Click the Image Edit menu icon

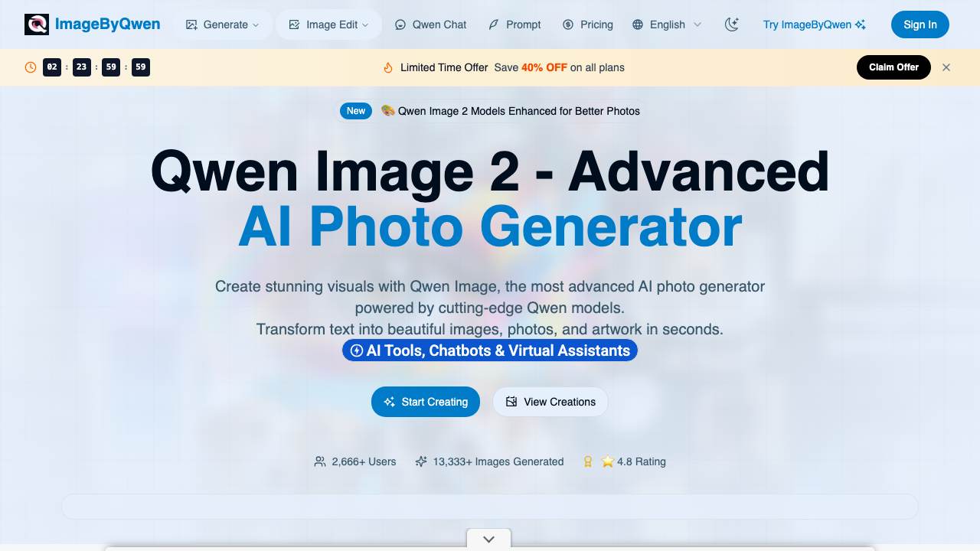pyautogui.click(x=294, y=24)
